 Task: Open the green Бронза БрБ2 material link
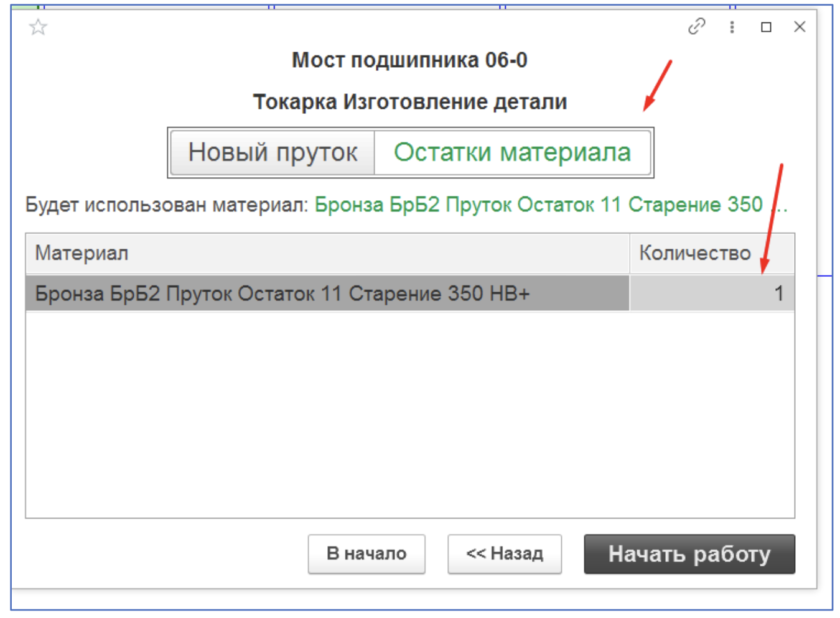(538, 205)
